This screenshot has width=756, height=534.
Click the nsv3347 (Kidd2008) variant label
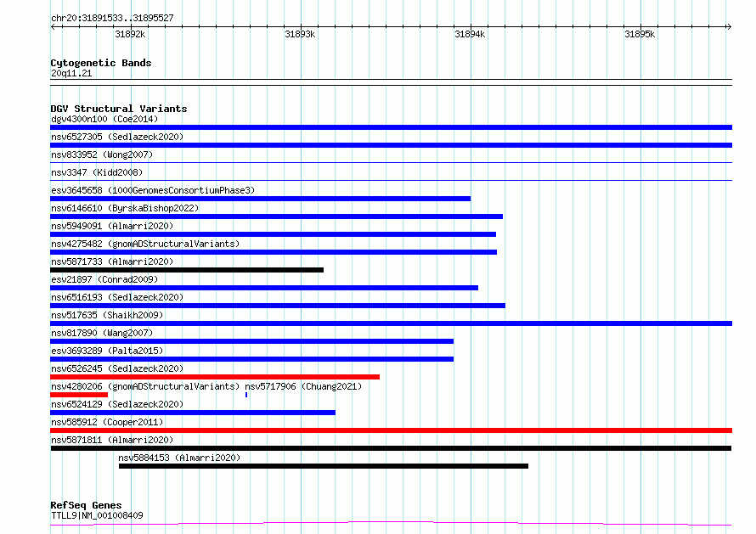(x=97, y=172)
